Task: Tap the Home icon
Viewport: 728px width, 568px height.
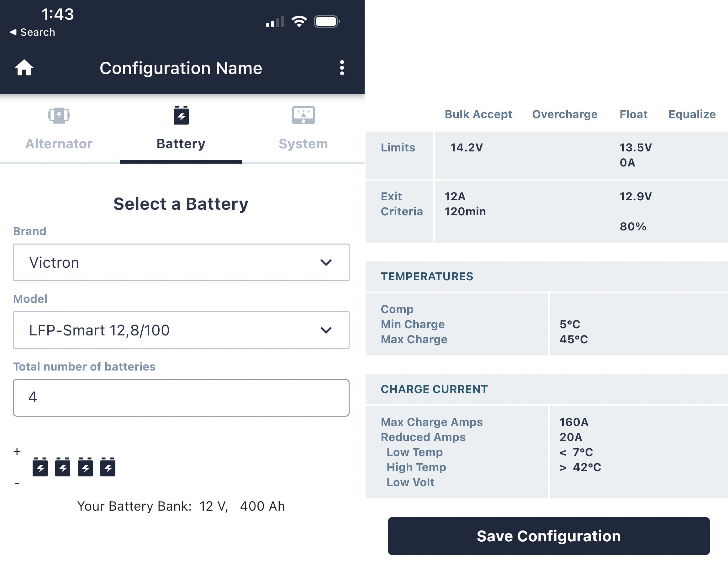Action: [24, 68]
